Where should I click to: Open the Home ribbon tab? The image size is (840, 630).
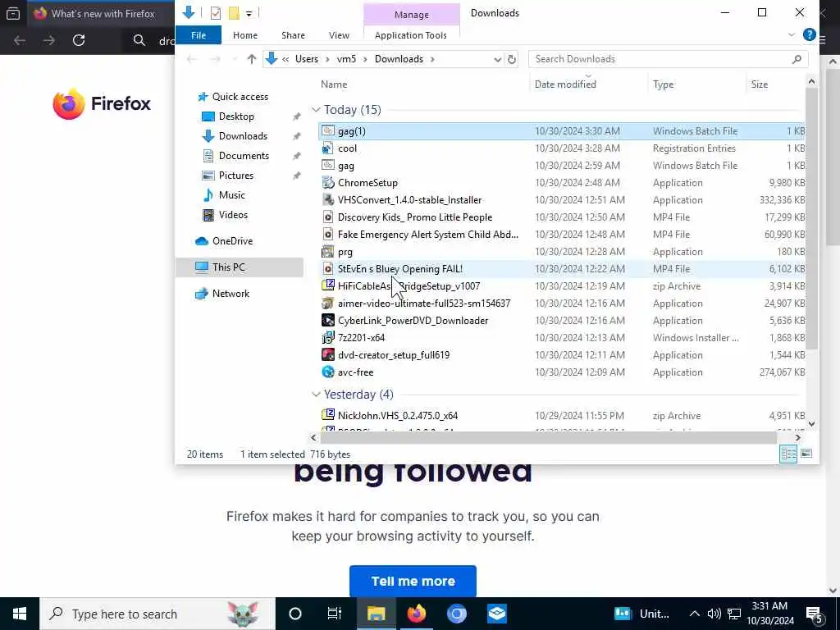[244, 34]
